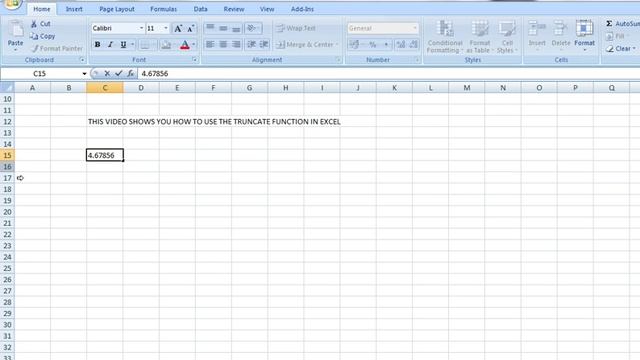Click the Orientation button
640x360 pixels.
tap(253, 28)
